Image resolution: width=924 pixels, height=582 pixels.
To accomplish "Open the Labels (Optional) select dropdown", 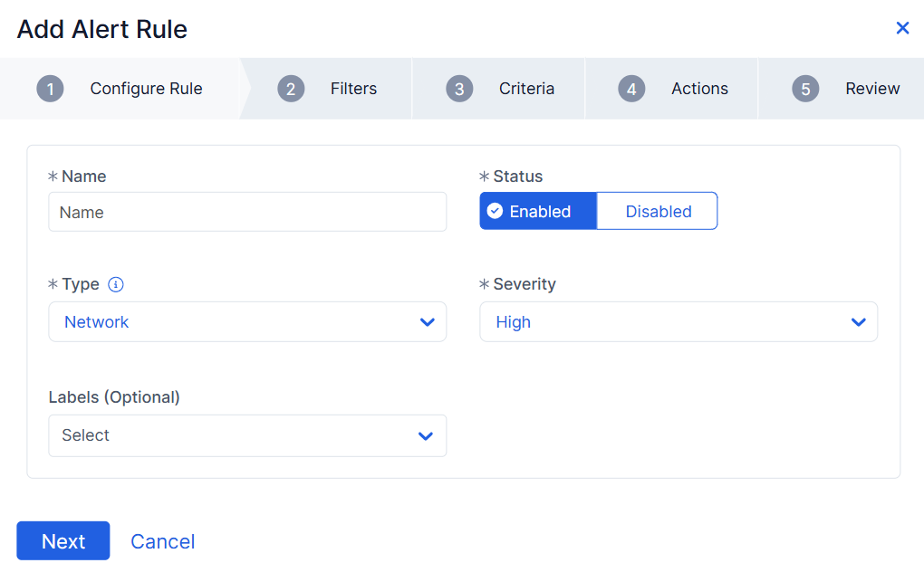I will click(247, 435).
